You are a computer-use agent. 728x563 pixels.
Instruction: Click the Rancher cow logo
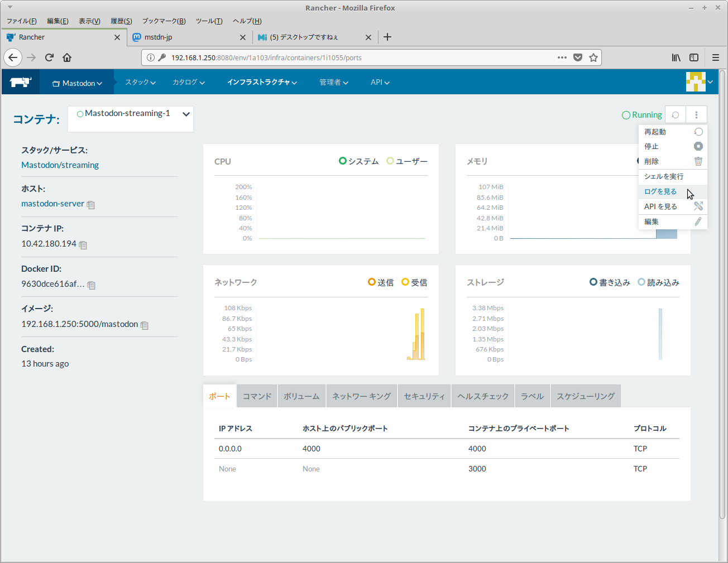21,82
